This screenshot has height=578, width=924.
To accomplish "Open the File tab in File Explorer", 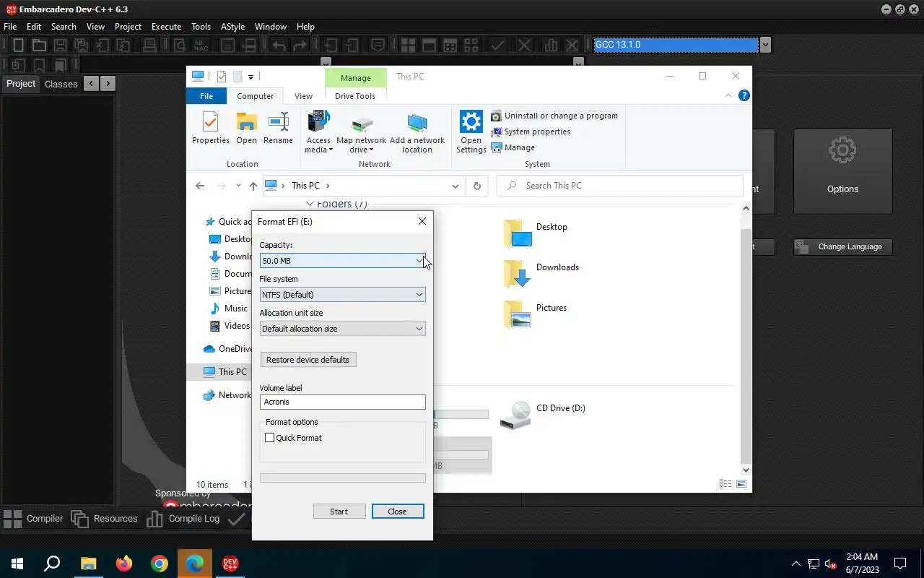I will (x=206, y=96).
